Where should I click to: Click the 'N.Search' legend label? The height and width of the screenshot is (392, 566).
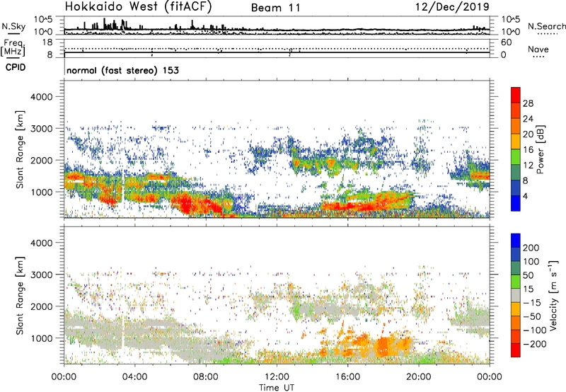(x=546, y=26)
